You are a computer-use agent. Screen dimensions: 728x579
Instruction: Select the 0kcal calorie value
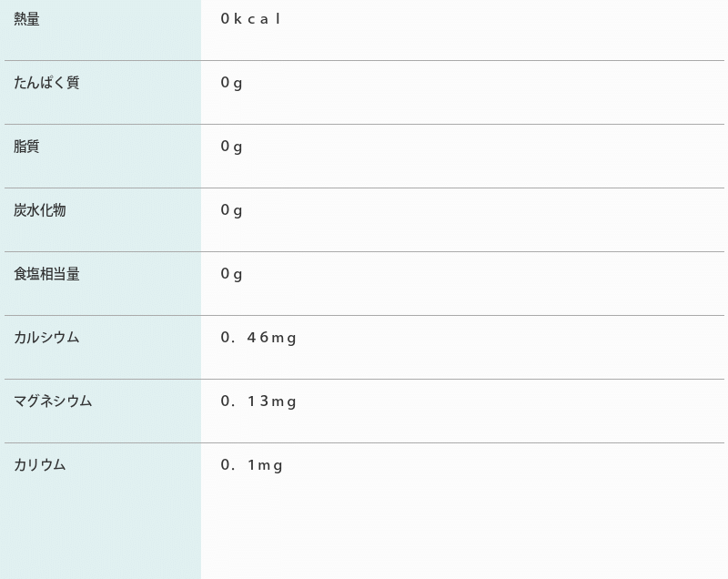click(x=250, y=19)
